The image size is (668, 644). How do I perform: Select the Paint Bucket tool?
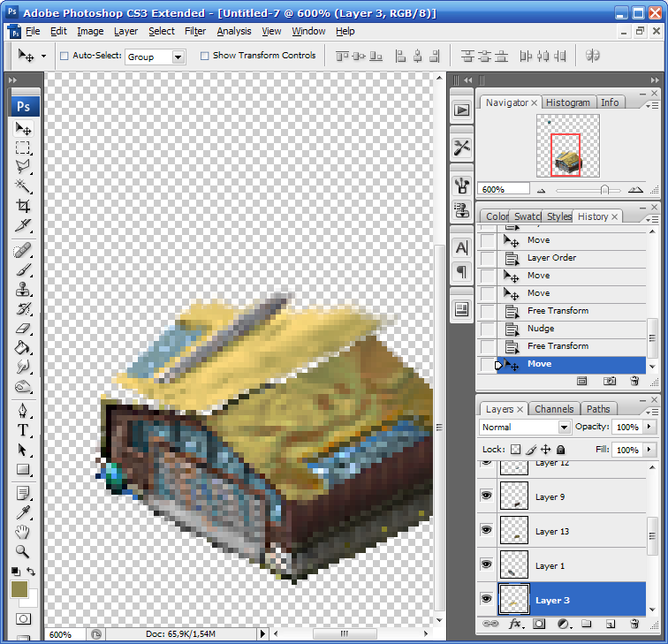coord(23,347)
